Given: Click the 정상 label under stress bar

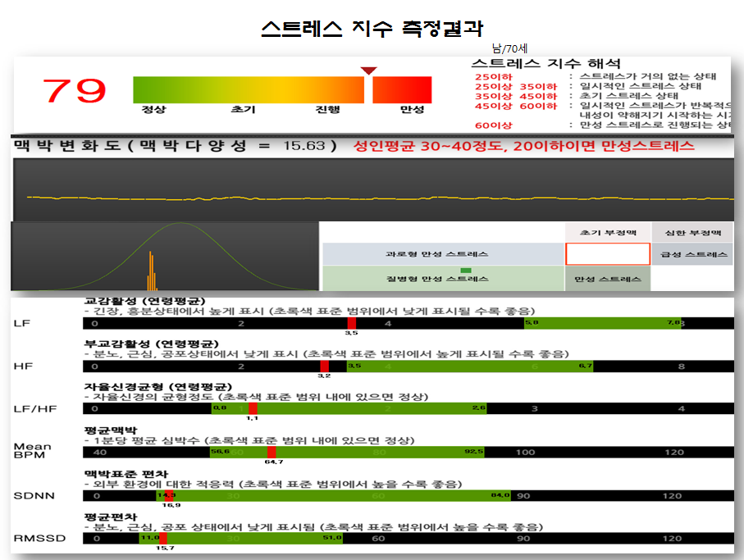Looking at the screenshot, I should click(x=153, y=109).
